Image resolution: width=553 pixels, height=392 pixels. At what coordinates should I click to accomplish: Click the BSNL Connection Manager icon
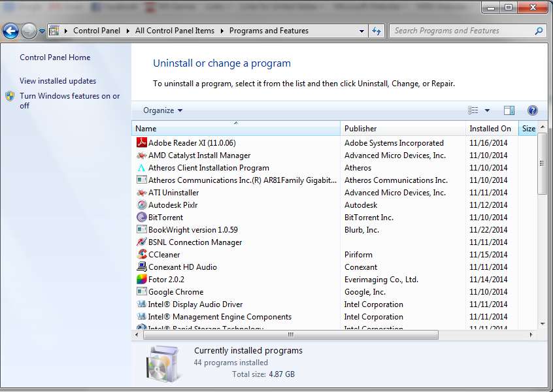(141, 242)
